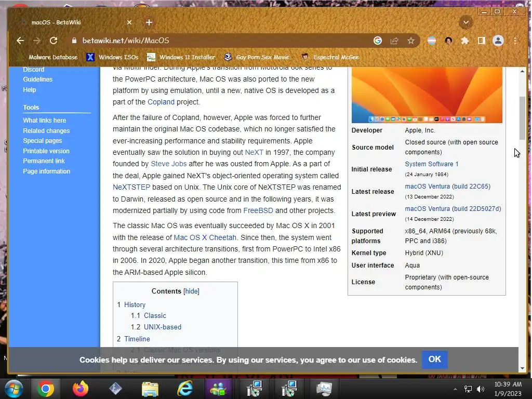Launch Internet Explorer from the taskbar

[x=185, y=389]
